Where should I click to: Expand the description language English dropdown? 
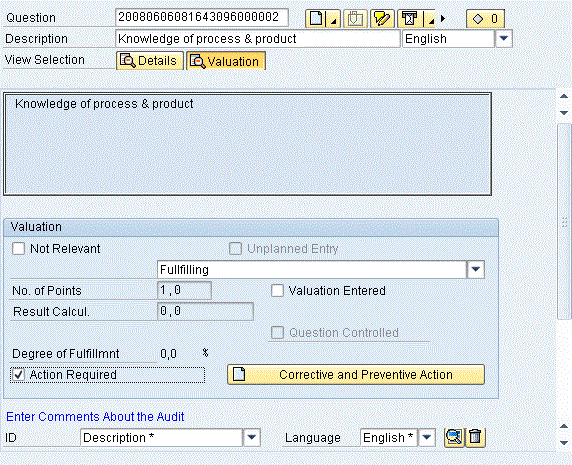504,38
